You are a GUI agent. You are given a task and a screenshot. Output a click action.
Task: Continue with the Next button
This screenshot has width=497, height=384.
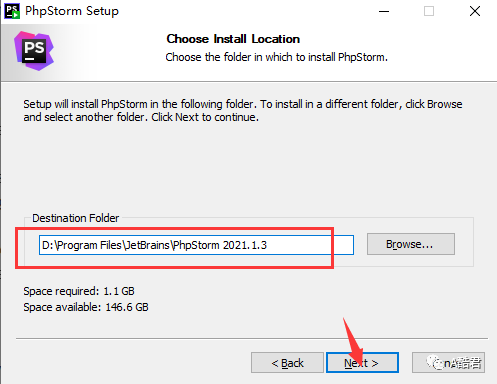[x=362, y=363]
